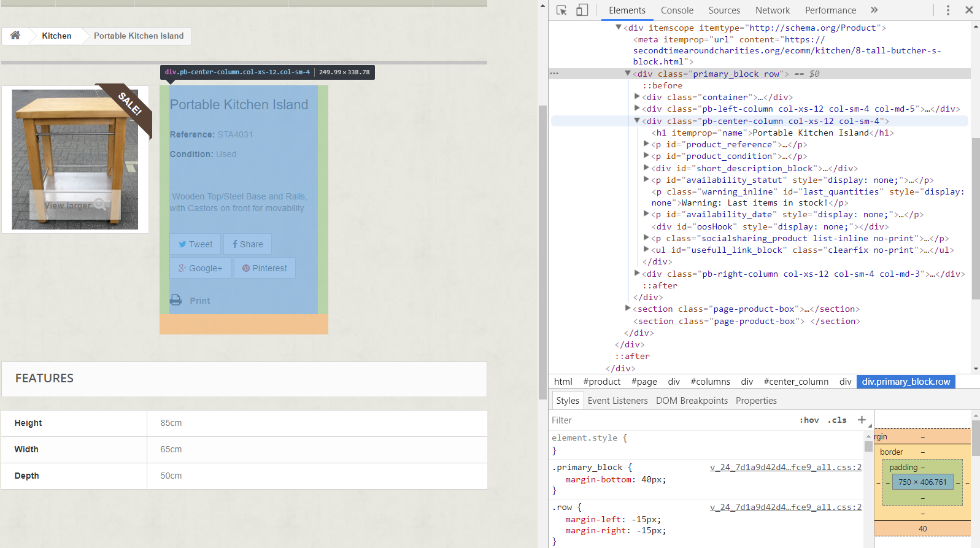Click the home breadcrumb icon

15,36
